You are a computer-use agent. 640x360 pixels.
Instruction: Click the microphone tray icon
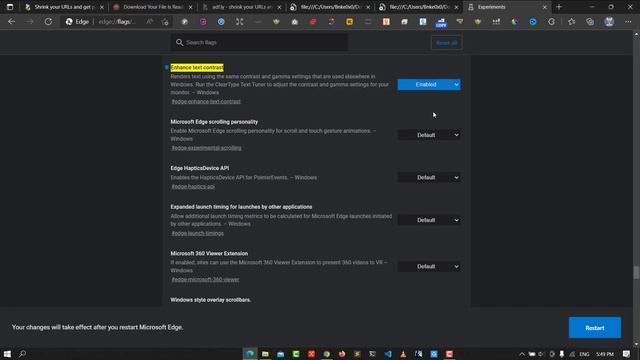click(562, 354)
